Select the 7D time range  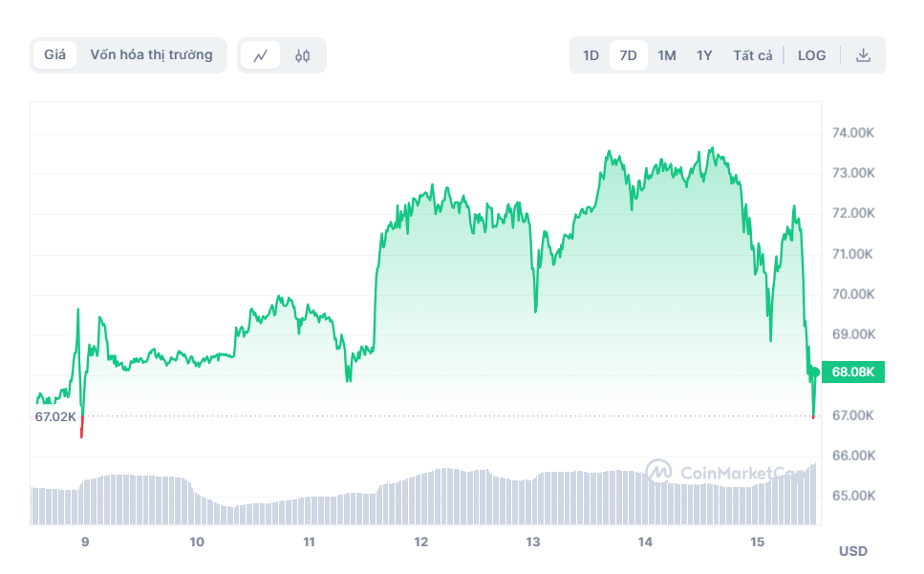628,54
